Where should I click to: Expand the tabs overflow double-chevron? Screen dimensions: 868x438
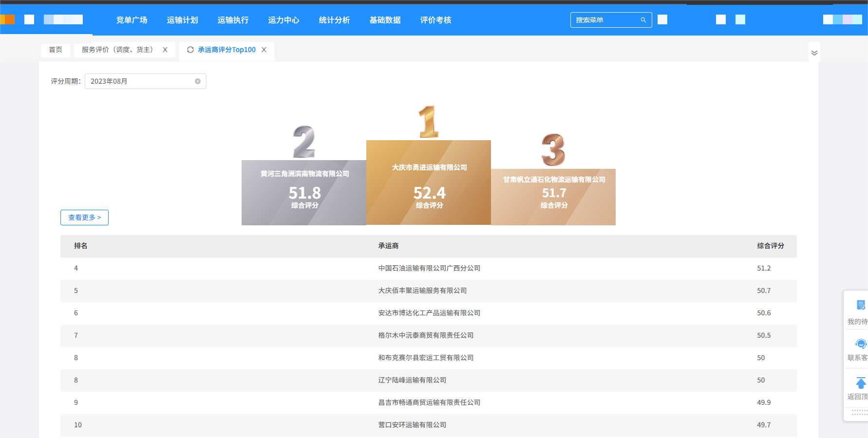point(814,53)
